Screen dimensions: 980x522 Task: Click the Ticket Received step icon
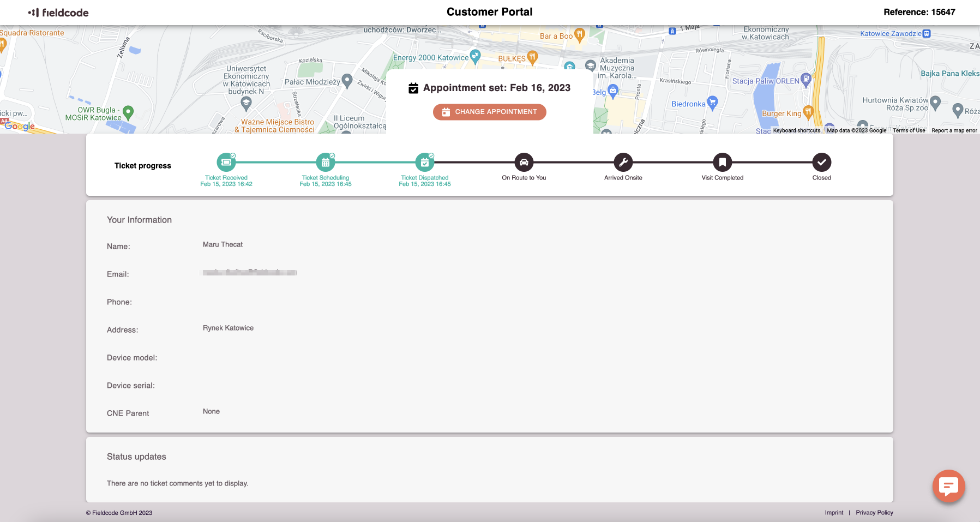coord(226,163)
